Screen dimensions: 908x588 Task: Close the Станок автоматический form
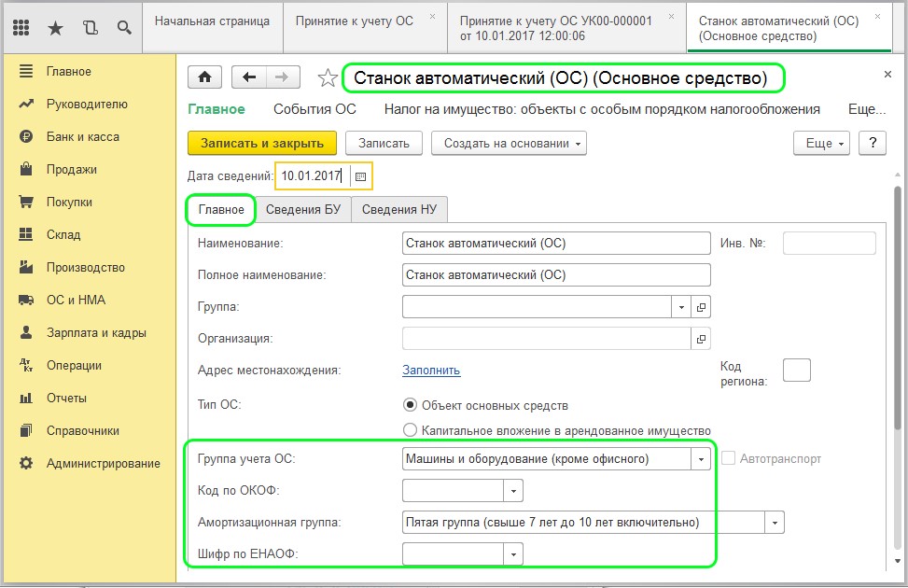[887, 74]
